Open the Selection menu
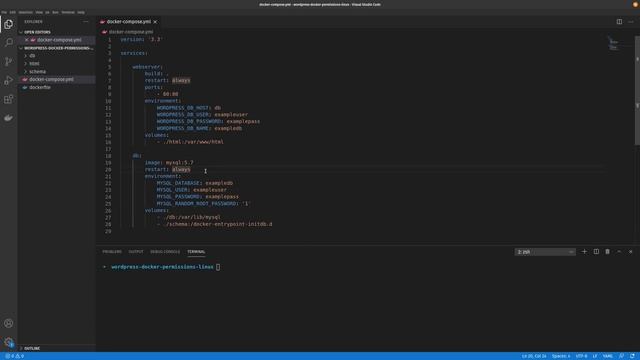Screen dimensions: 640x360 click(26, 12)
